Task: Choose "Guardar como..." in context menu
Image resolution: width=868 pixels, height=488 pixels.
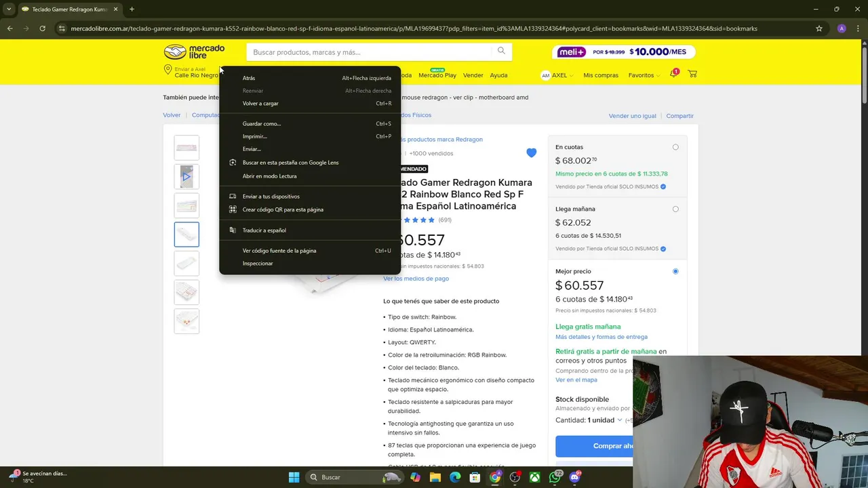Action: [310, 124]
